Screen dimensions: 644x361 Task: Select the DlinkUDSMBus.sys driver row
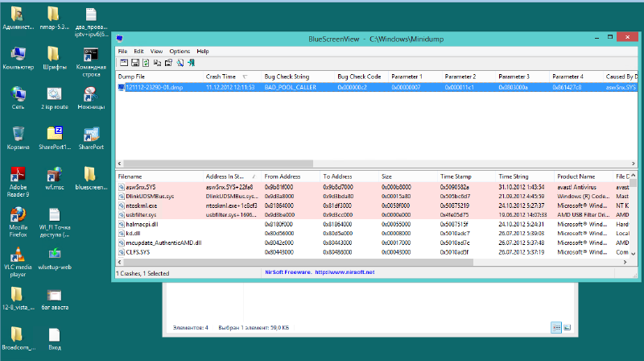[373, 197]
